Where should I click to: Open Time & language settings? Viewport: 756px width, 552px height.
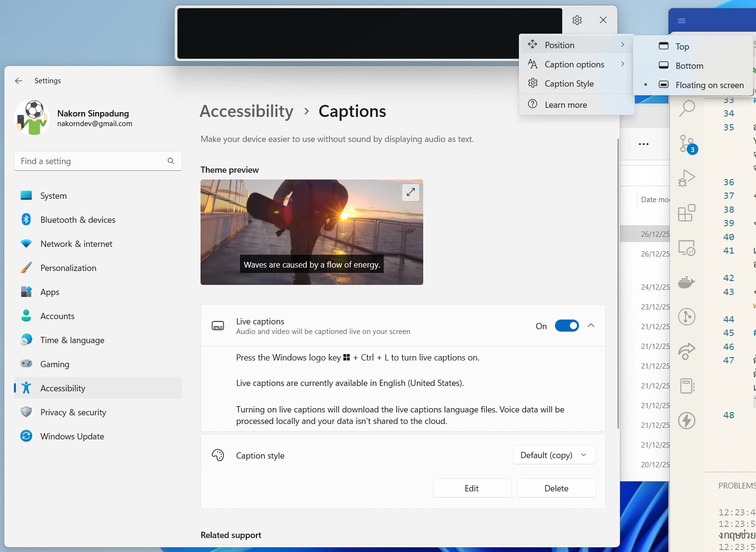98,340
